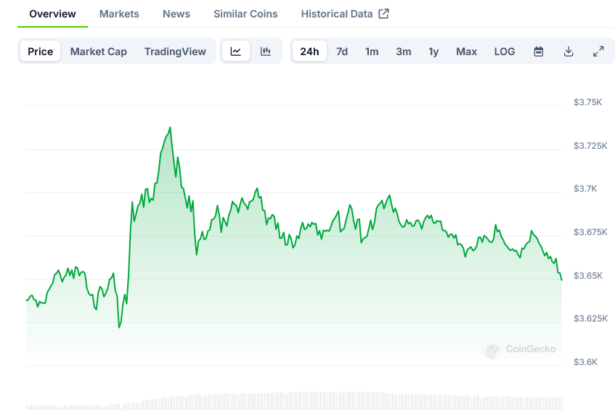Set chart range to 7d
615x410 pixels.
[342, 51]
